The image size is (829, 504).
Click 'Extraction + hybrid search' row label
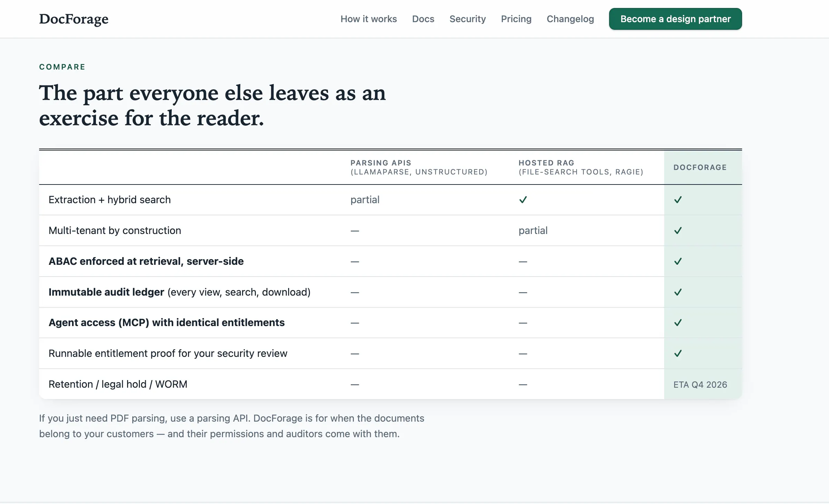109,200
